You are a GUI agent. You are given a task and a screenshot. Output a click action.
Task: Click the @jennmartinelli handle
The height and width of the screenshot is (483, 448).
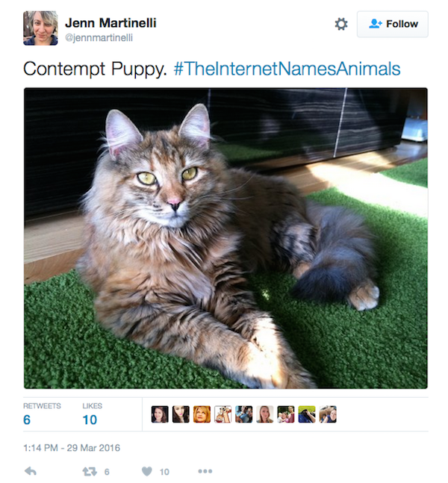99,37
